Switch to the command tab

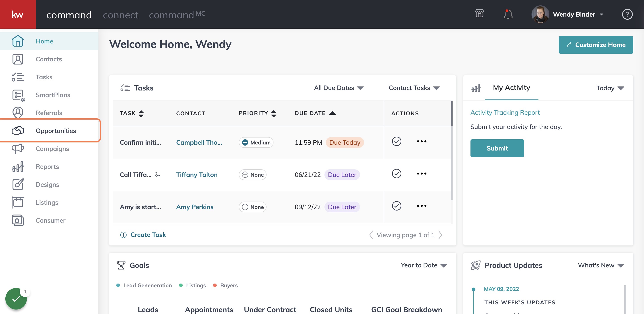(x=69, y=15)
